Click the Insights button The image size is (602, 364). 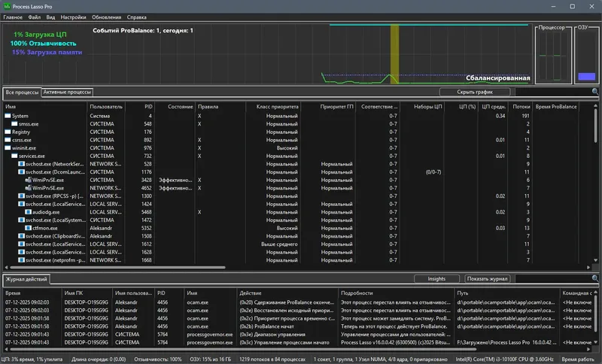tap(436, 278)
